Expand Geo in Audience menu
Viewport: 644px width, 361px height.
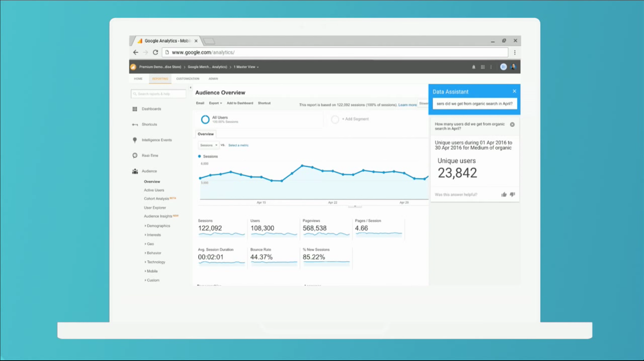[149, 244]
